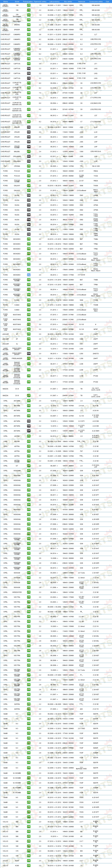Click the fuel icon in the Opel ASTRA KOMBI row
Screen dimensions: 112x868
tap(29, 461)
